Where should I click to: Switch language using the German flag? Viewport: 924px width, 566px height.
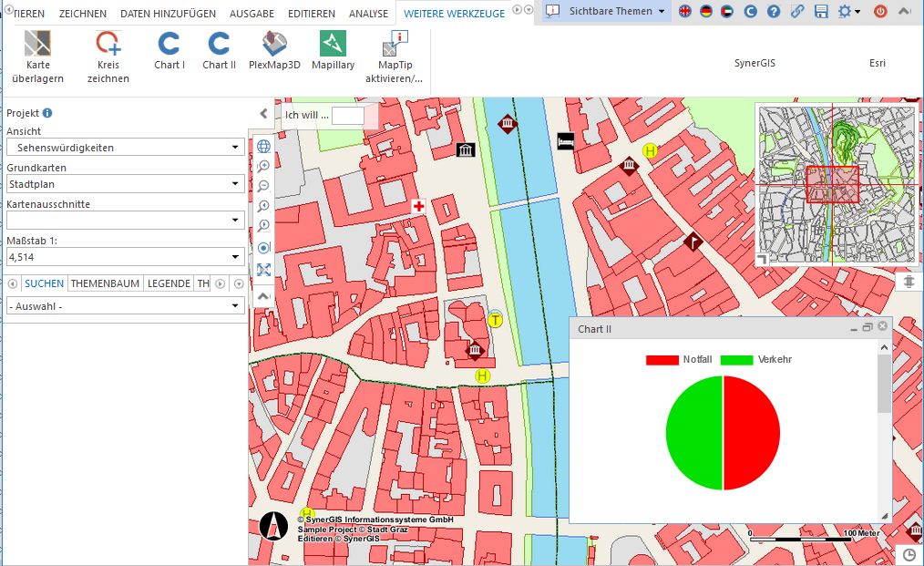pos(705,12)
